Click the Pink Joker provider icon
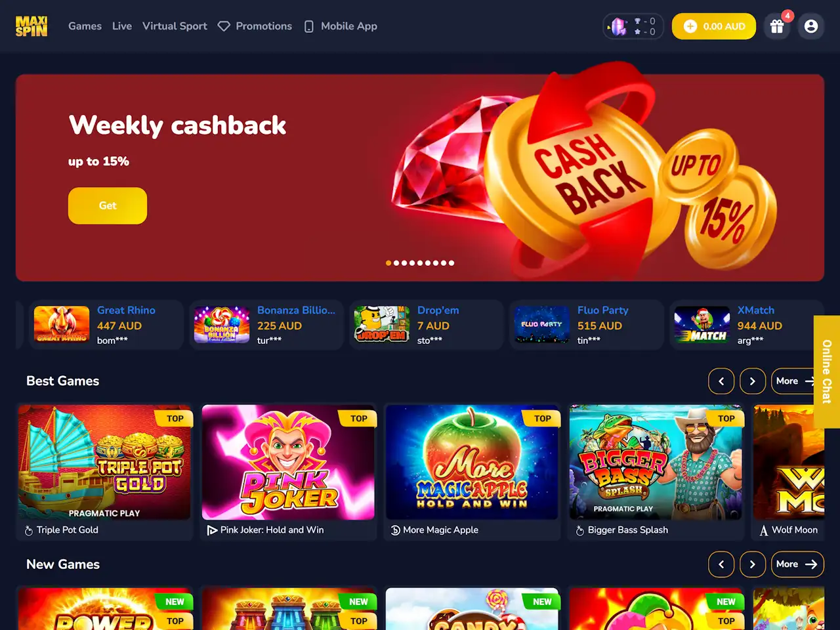The image size is (840, 630). 212,530
